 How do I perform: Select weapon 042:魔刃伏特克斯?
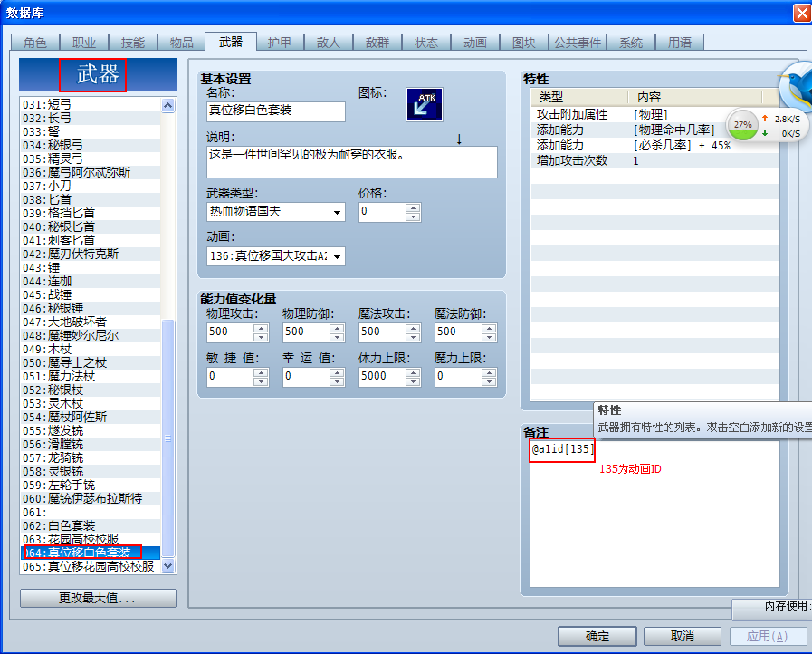tap(91, 254)
